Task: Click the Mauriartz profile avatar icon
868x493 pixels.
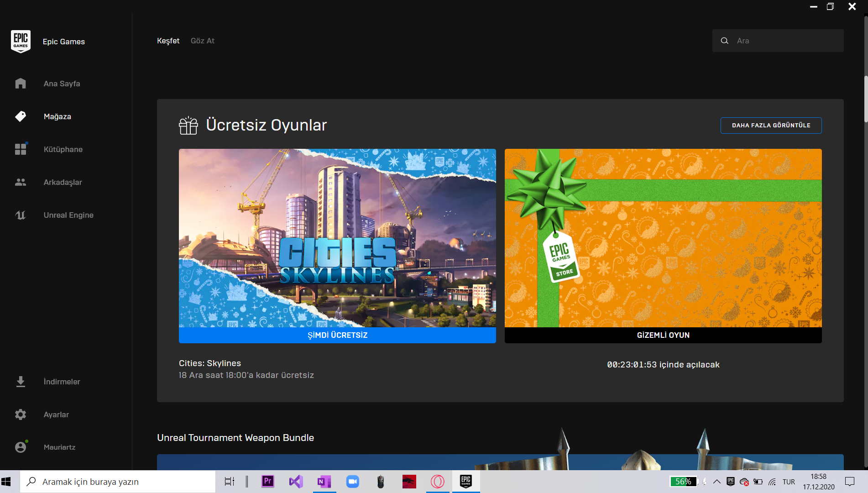Action: (21, 447)
